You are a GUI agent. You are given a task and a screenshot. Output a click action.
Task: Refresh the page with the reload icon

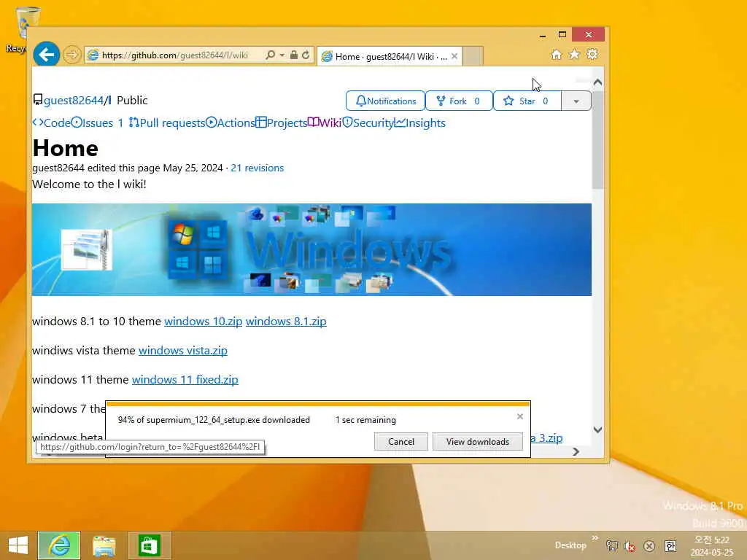point(306,55)
